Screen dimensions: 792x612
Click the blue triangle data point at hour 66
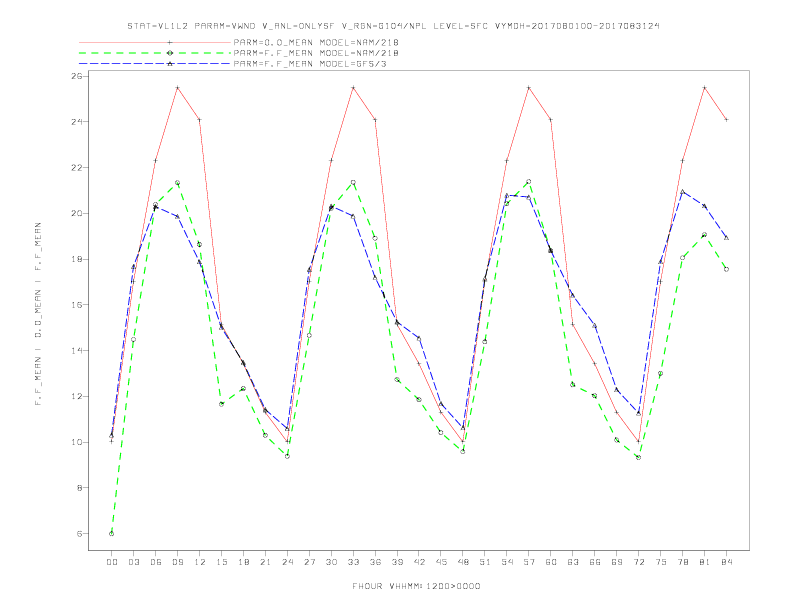595,326
